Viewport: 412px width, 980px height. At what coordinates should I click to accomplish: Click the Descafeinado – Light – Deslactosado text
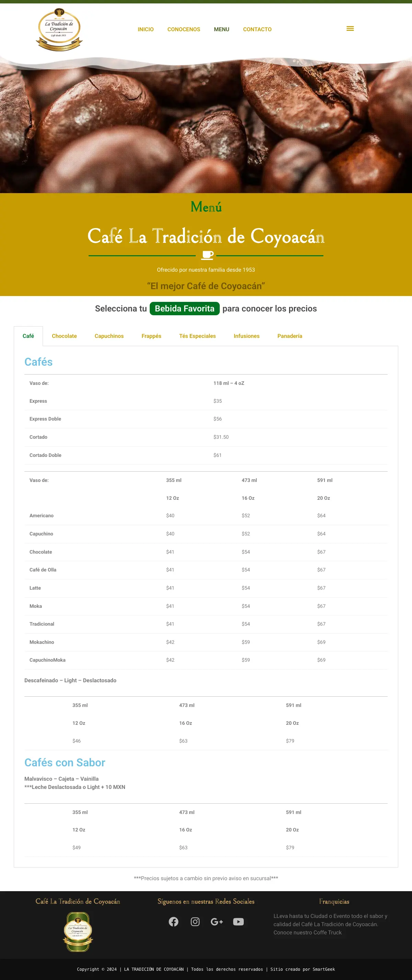point(70,680)
